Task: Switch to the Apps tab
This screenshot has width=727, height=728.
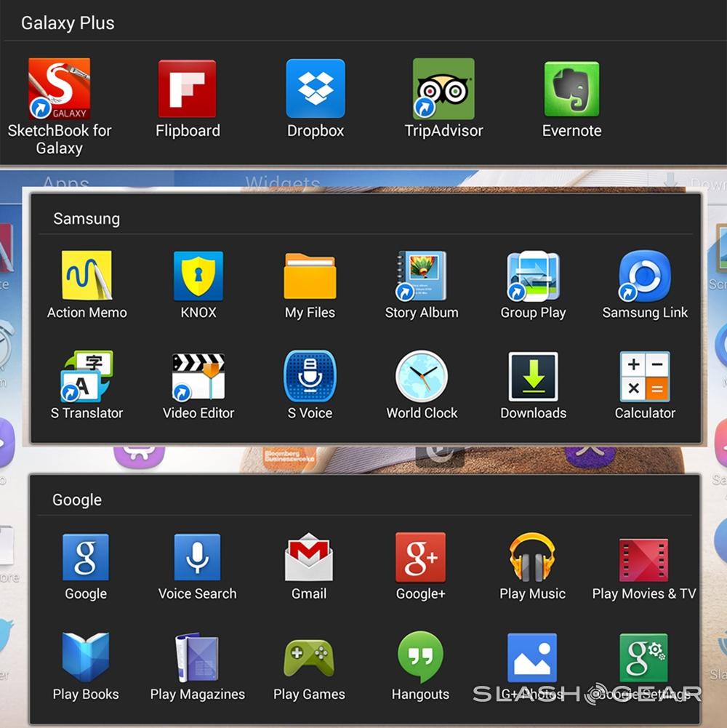Action: (x=65, y=182)
